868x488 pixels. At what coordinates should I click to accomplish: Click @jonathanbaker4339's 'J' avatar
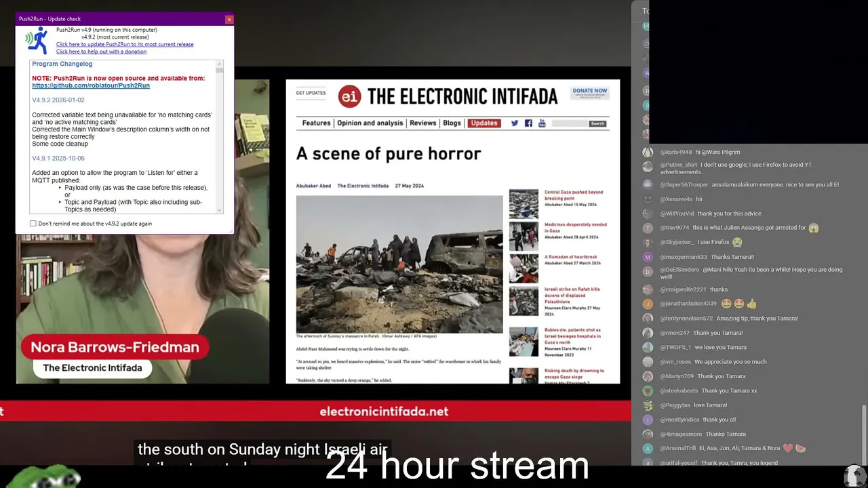click(x=648, y=304)
